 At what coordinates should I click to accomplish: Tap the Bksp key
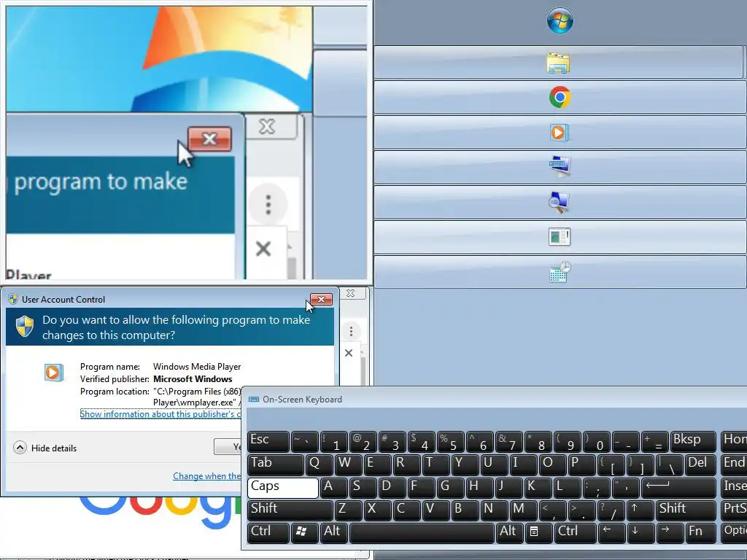[x=693, y=441]
